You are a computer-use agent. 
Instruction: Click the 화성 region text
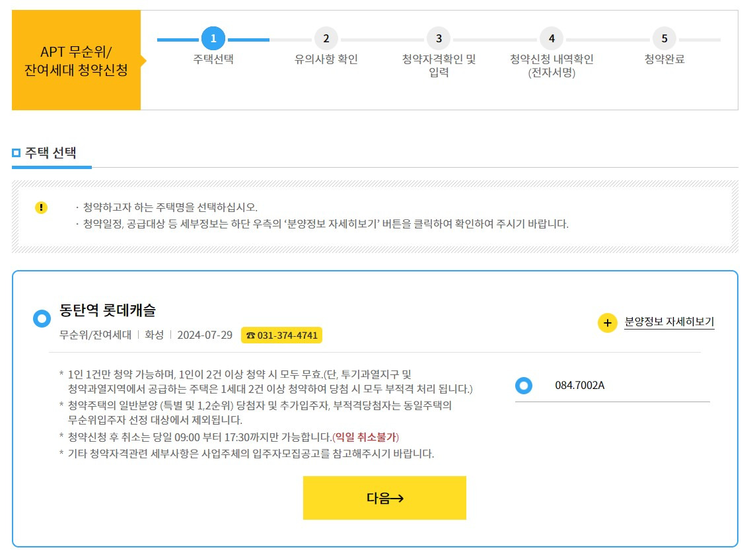(154, 335)
